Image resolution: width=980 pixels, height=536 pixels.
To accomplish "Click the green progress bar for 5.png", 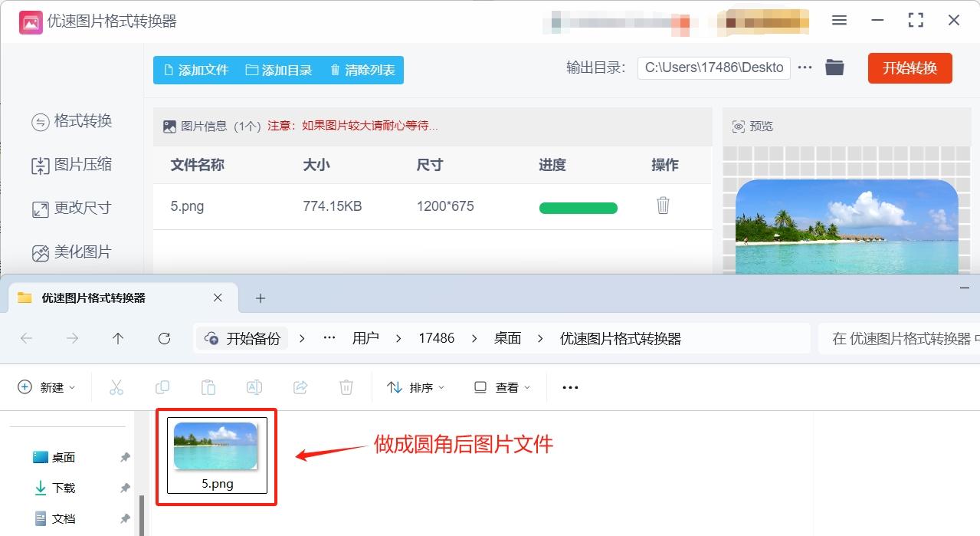I will point(578,207).
